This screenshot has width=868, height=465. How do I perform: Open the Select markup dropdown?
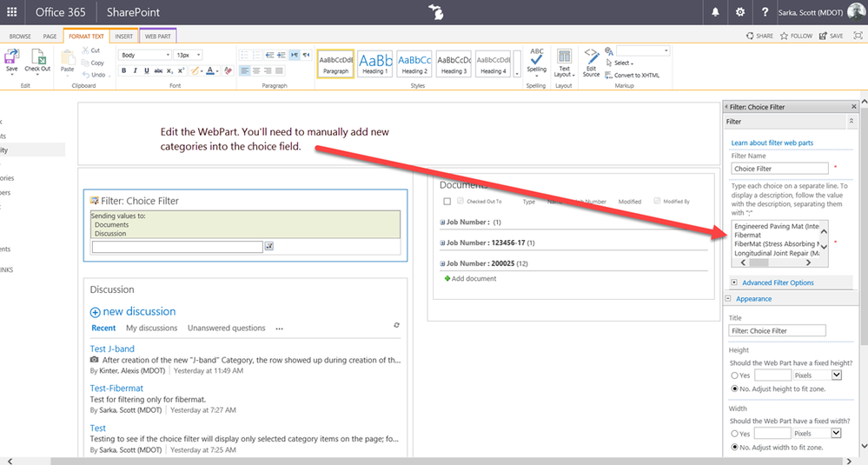[x=620, y=63]
